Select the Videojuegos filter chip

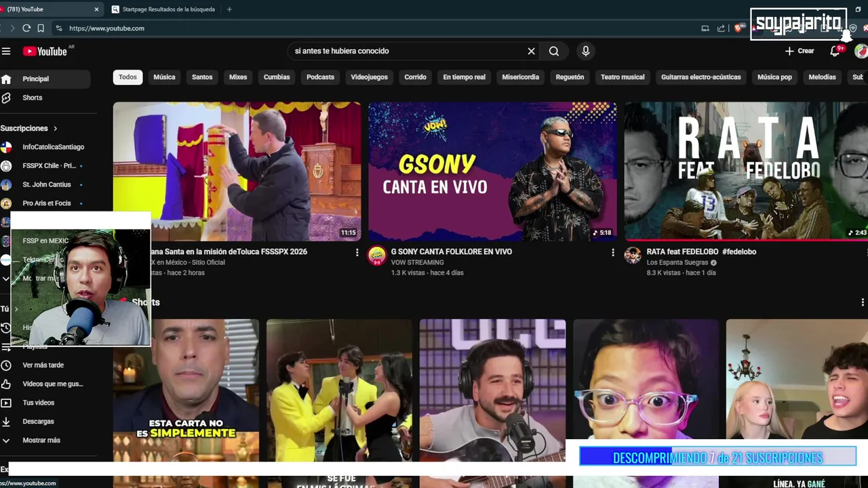[370, 77]
